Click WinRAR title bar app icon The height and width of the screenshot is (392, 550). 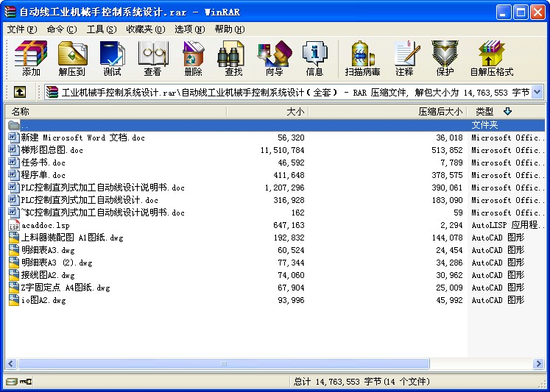pyautogui.click(x=10, y=12)
